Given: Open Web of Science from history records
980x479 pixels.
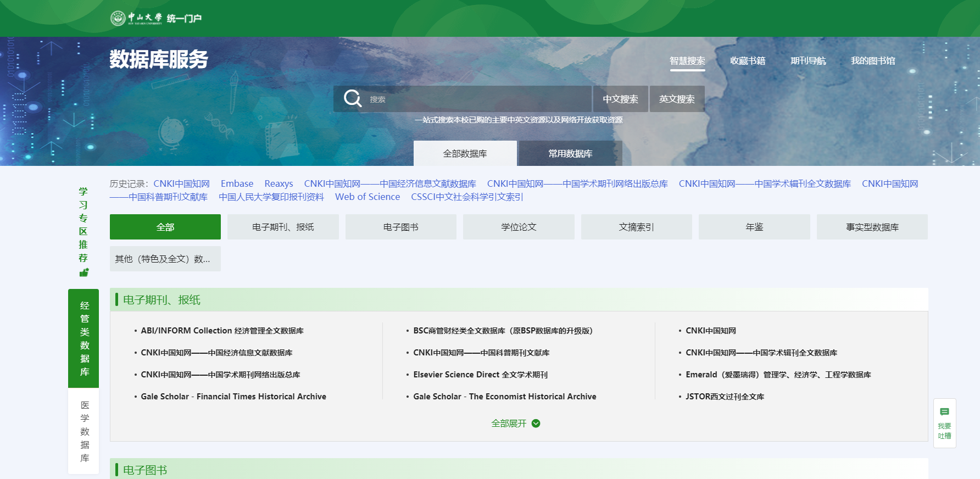Looking at the screenshot, I should pos(367,197).
